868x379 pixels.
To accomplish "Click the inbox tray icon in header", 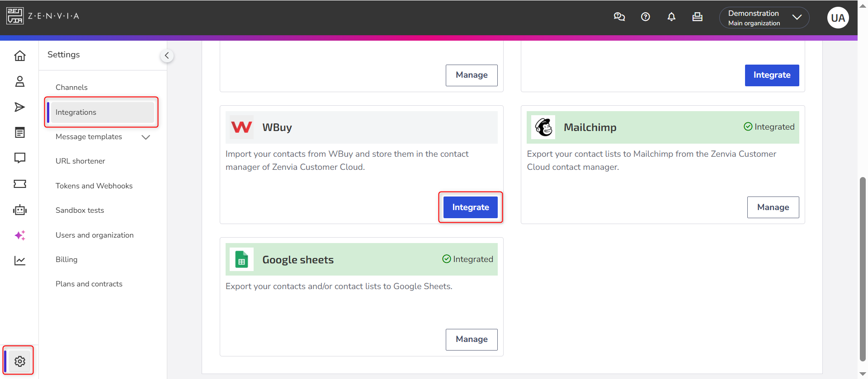I will (698, 17).
